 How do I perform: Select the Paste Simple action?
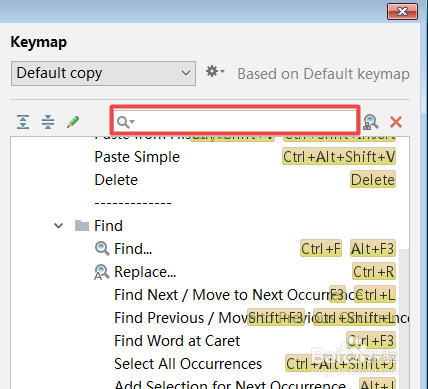137,157
